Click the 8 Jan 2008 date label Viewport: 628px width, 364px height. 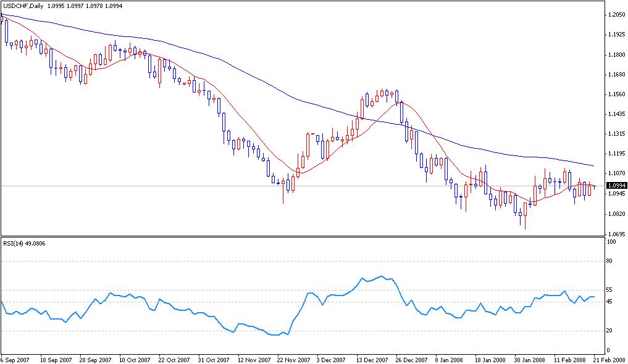450,360
